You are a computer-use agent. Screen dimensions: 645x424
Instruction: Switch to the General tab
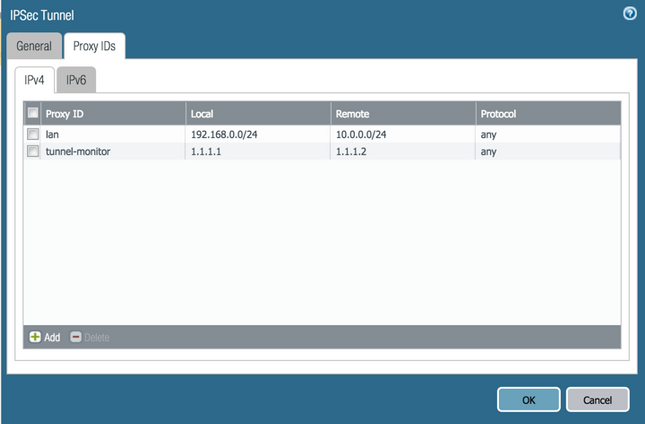coord(34,46)
